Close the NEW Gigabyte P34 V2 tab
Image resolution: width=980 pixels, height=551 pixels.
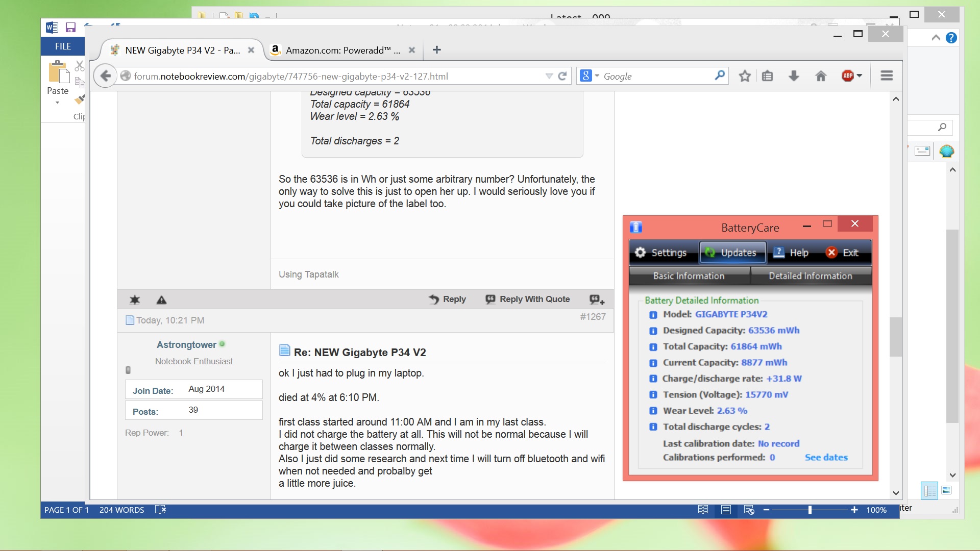251,50
